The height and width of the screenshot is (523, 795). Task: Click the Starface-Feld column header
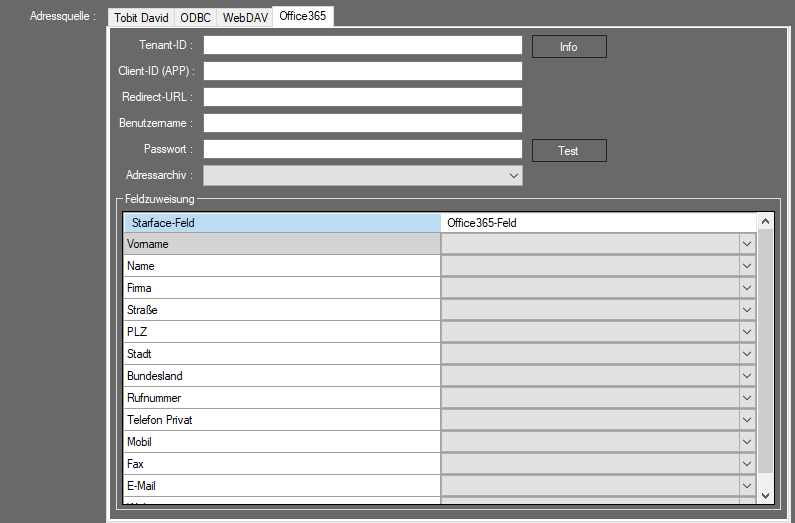point(281,223)
